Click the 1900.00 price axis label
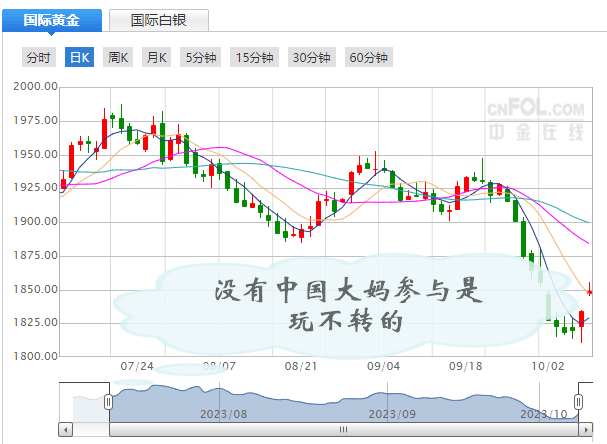This screenshot has height=444, width=607. tap(35, 222)
